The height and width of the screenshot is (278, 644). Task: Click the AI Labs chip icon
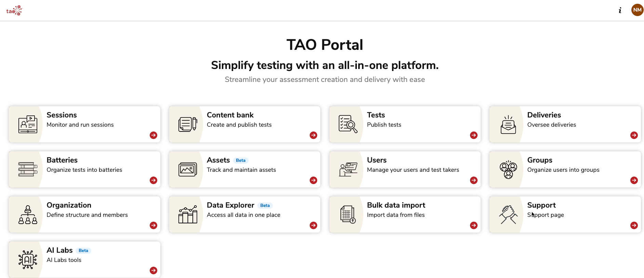coord(28,260)
